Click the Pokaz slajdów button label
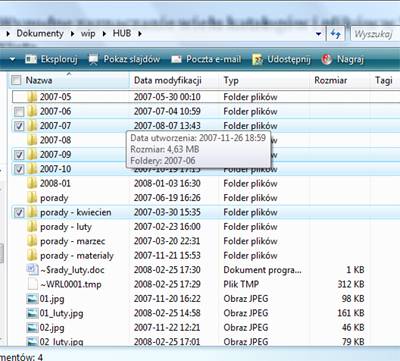Screen dimensions: 400x361 pos(132,59)
